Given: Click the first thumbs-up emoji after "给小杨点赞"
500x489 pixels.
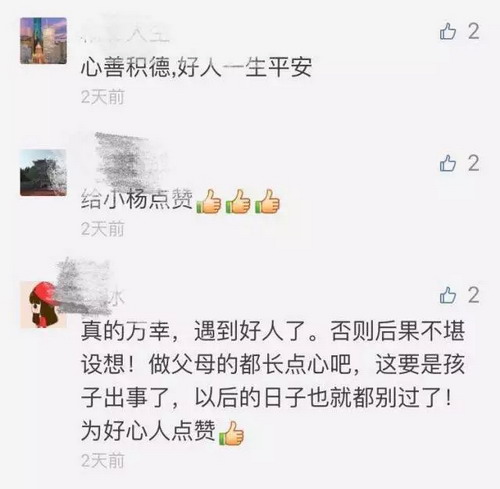Looking at the screenshot, I should pyautogui.click(x=209, y=201).
